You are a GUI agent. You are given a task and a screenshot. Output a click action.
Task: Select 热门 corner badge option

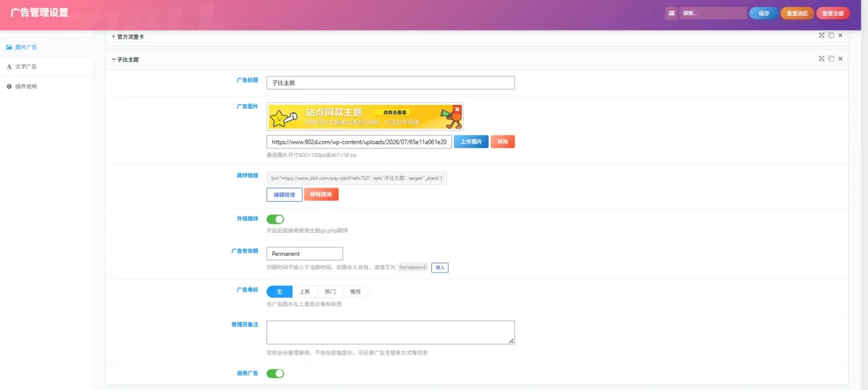330,292
